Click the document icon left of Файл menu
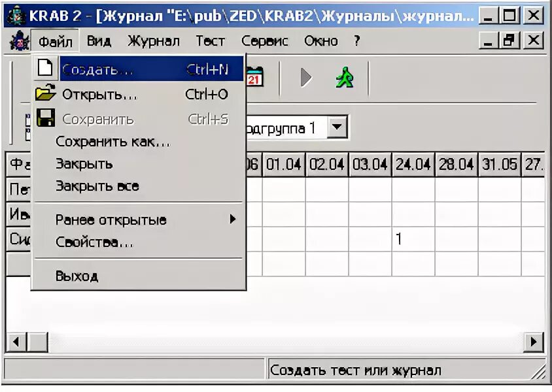The height and width of the screenshot is (392, 552). coord(20,41)
